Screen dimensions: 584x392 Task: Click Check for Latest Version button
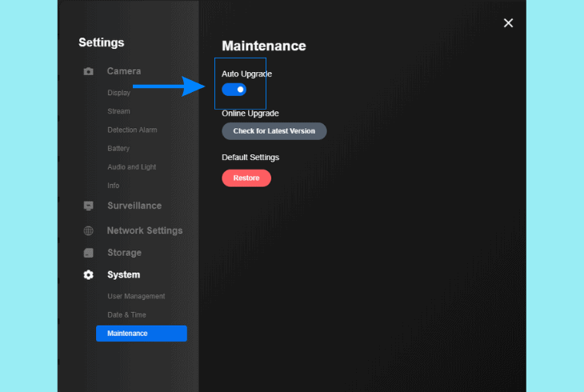(274, 131)
